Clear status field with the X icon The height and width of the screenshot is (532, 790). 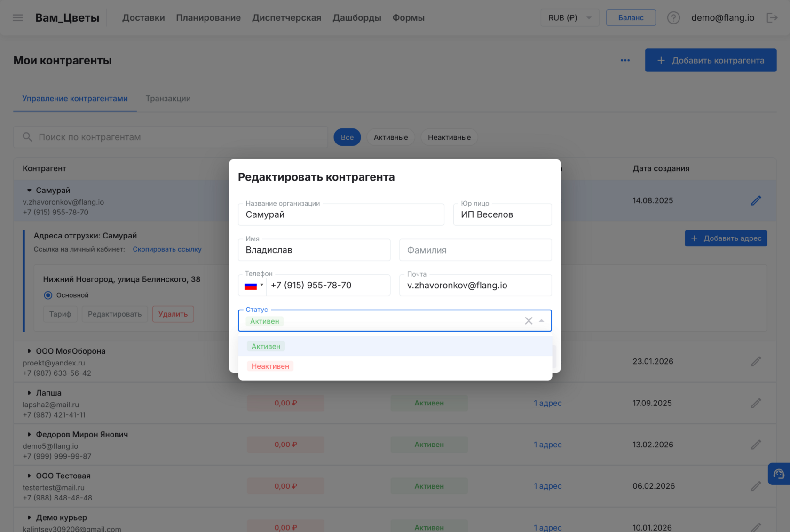[528, 320]
